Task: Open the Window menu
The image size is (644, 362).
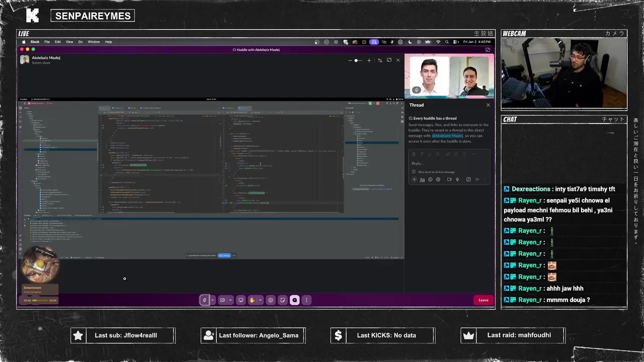Action: pyautogui.click(x=94, y=42)
